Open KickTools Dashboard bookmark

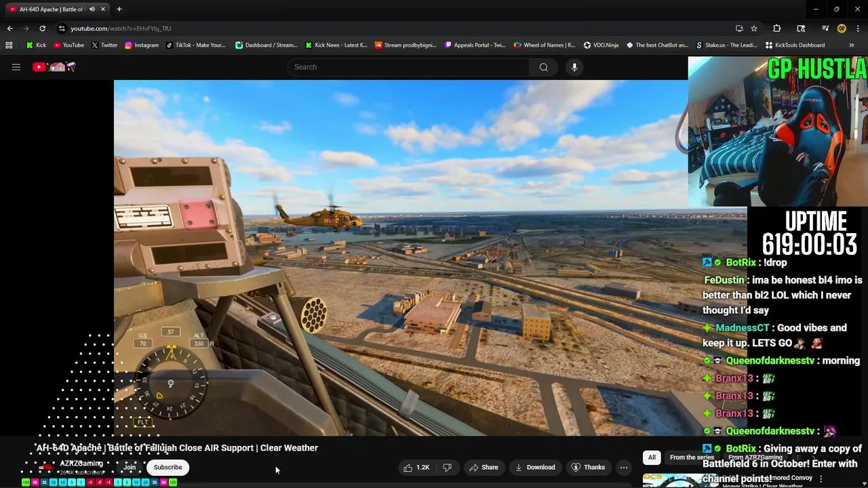(795, 45)
